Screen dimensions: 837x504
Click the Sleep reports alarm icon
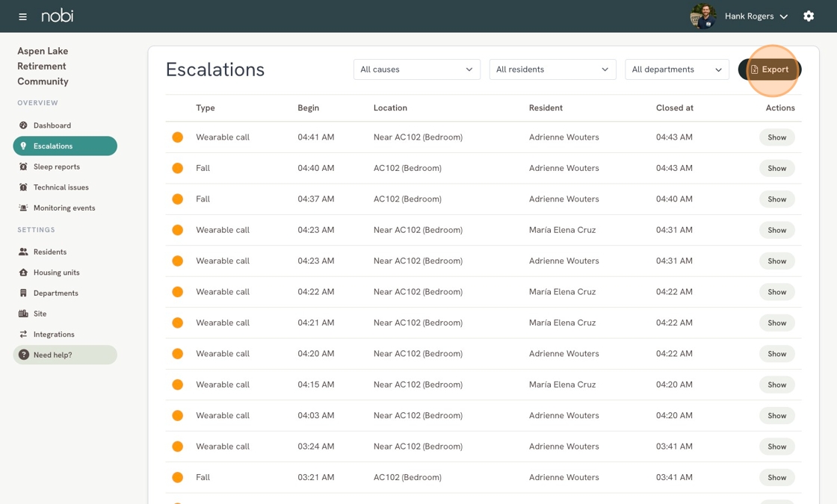point(23,167)
